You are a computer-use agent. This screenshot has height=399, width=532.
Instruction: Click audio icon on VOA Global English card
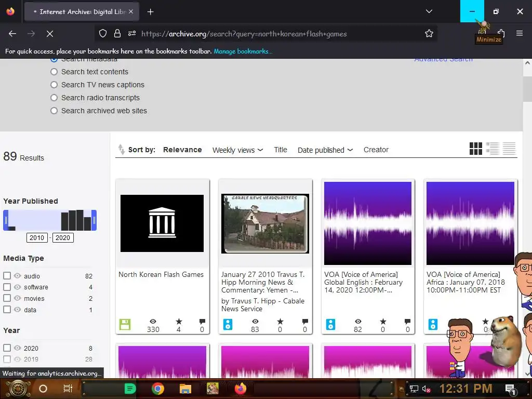(330, 325)
